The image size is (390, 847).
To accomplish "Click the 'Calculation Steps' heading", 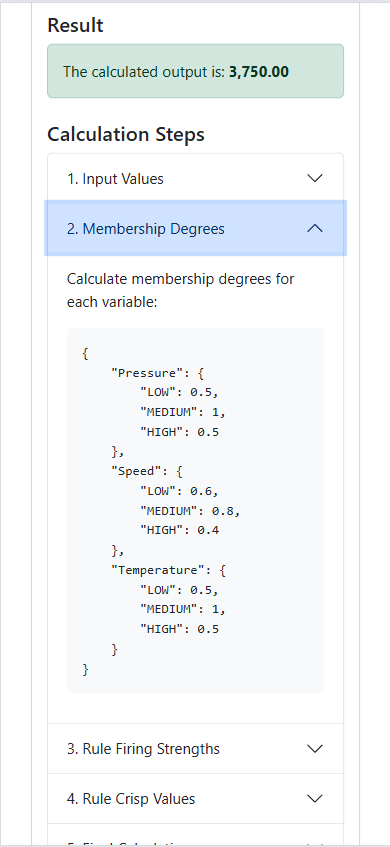I will point(126,134).
